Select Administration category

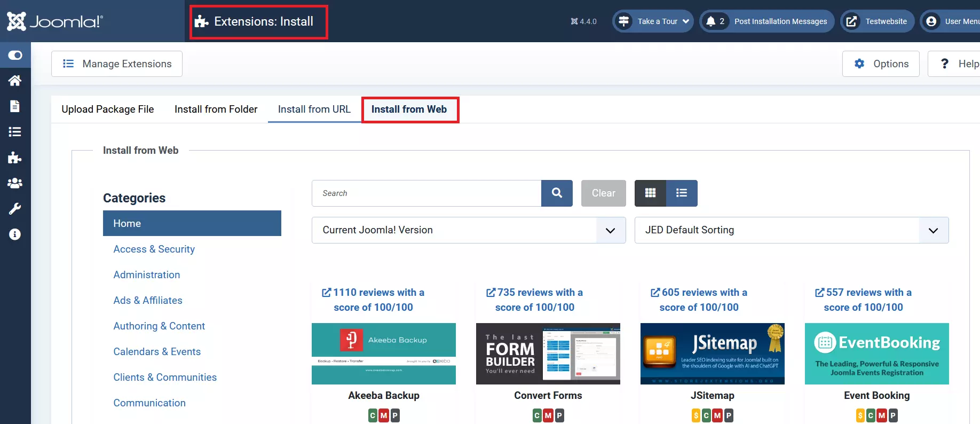[147, 275]
